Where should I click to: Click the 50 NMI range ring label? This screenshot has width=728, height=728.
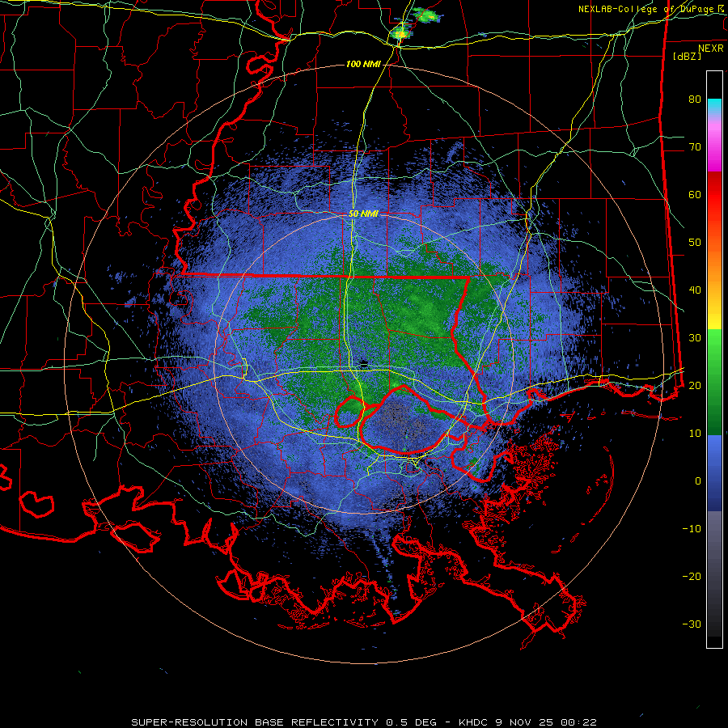tap(363, 214)
